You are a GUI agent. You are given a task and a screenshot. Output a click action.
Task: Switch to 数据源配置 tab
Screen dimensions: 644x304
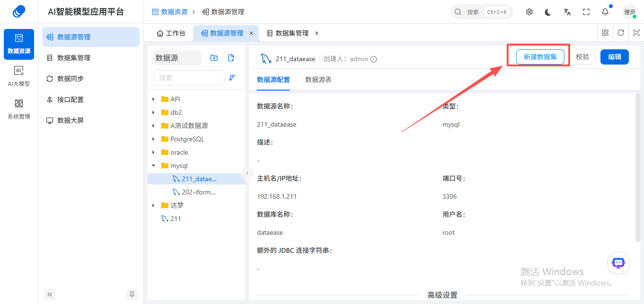coord(273,80)
